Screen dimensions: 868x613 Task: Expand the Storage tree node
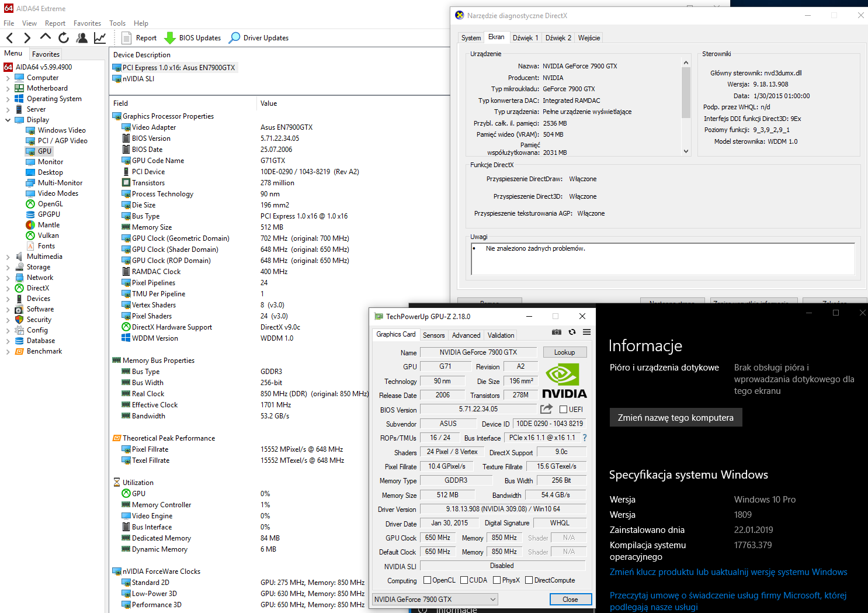tap(8, 267)
